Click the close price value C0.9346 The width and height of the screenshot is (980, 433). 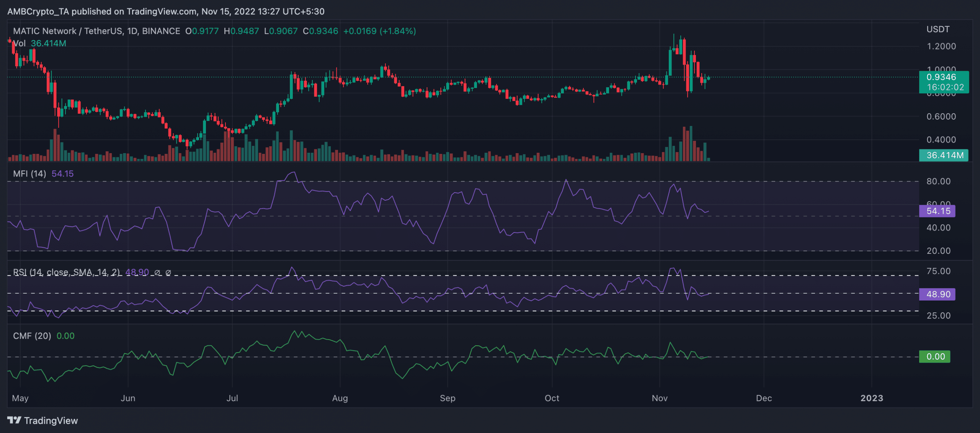[x=320, y=31]
